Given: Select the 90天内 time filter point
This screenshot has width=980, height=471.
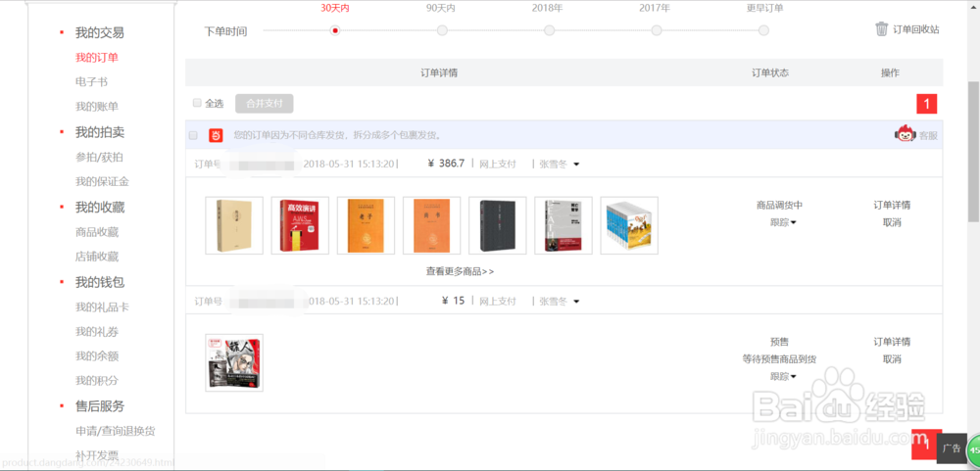Looking at the screenshot, I should click(442, 30).
